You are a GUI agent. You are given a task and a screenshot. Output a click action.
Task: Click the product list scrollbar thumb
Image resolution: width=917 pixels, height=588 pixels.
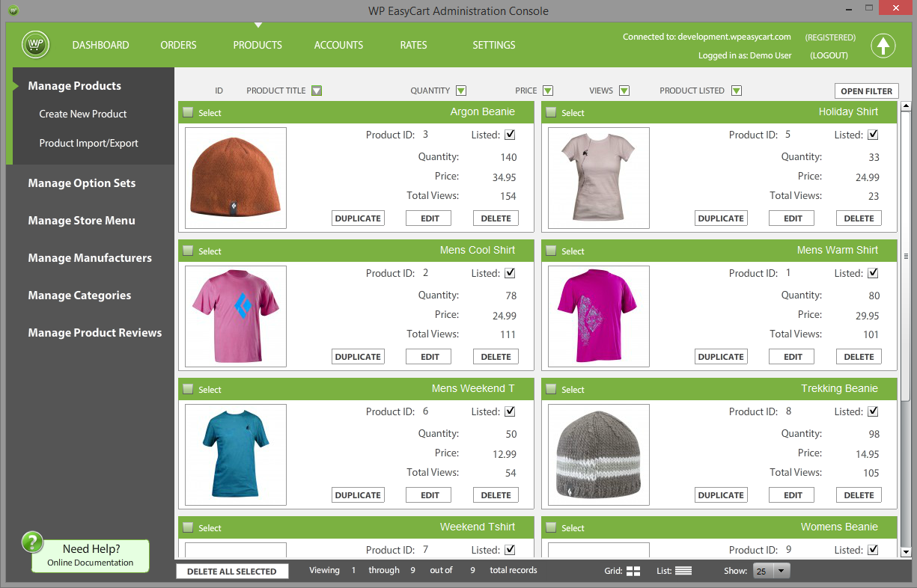pyautogui.click(x=906, y=256)
